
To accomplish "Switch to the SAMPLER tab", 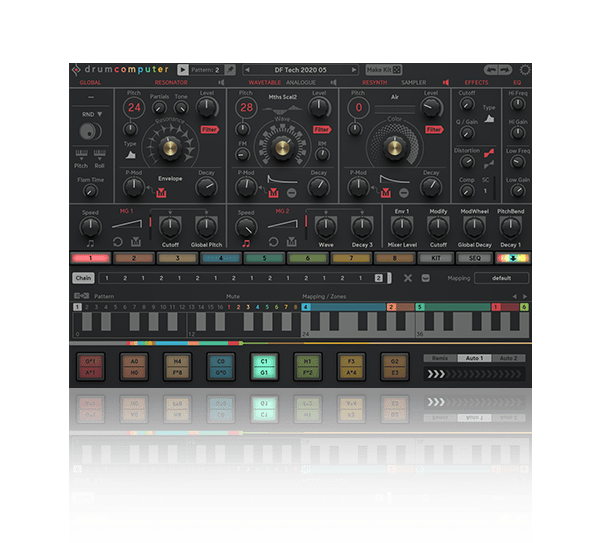I will click(414, 82).
